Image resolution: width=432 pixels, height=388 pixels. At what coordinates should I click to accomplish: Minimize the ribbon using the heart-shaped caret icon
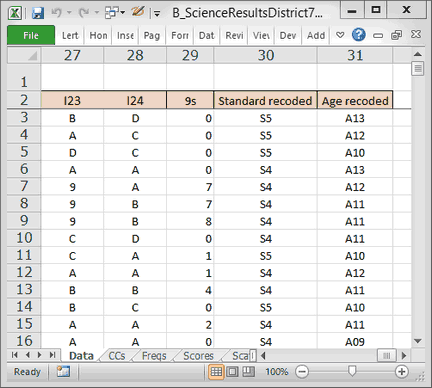pyautogui.click(x=340, y=35)
